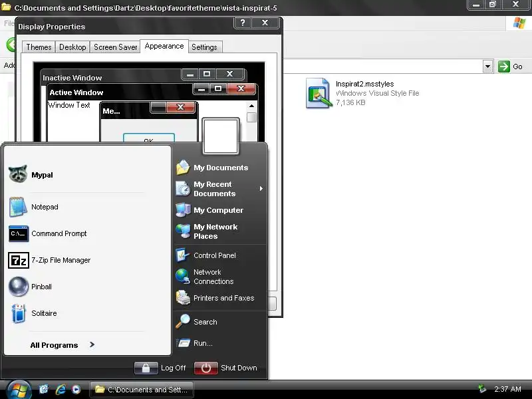532x399 pixels.
Task: Launch Windows Media Player from Quick Launch
Action: [76, 389]
